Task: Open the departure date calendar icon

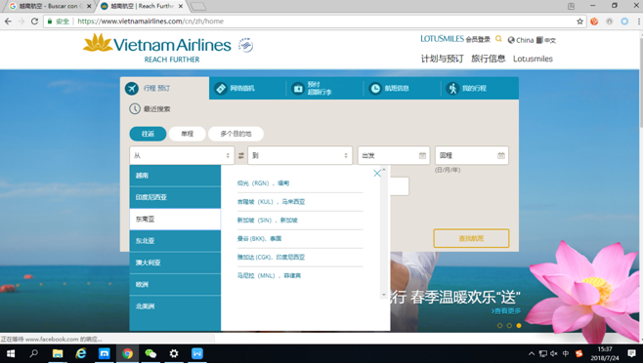Action: click(x=422, y=155)
